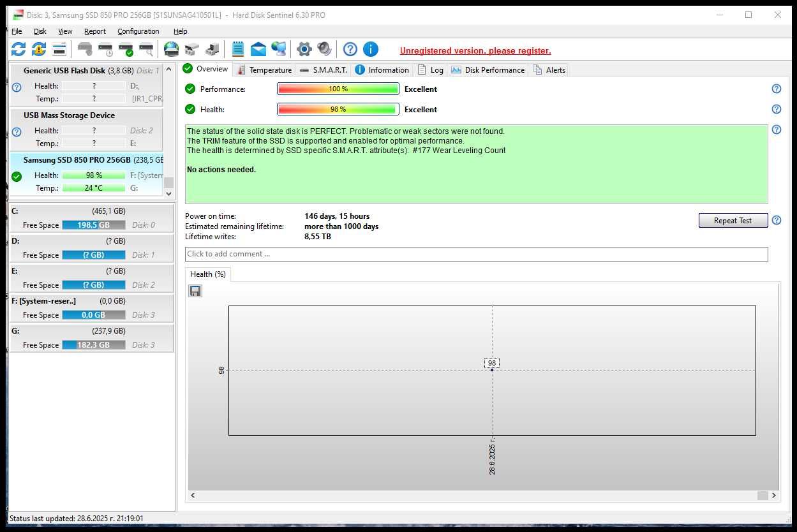
Task: Click the refresh icon with yellow warning sign
Action: click(x=39, y=49)
